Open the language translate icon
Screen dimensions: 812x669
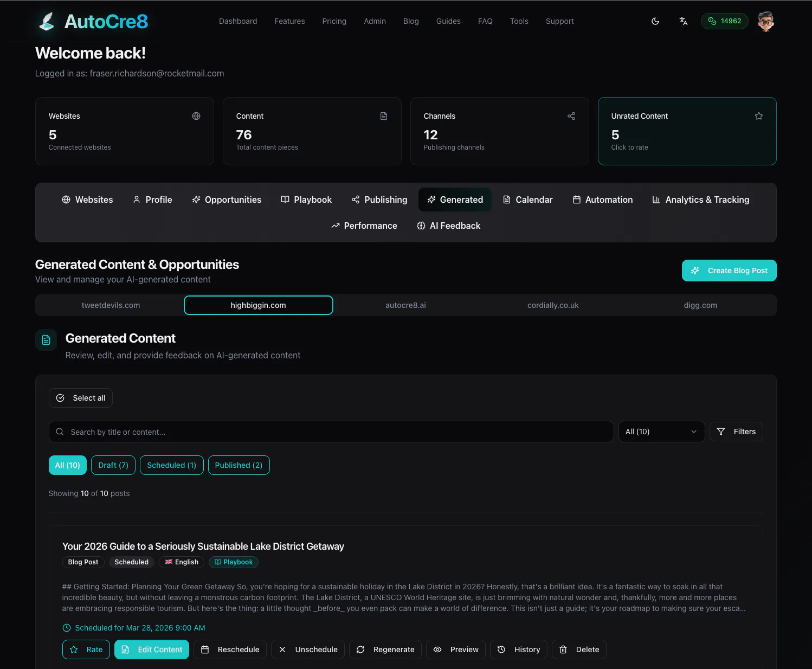[683, 21]
